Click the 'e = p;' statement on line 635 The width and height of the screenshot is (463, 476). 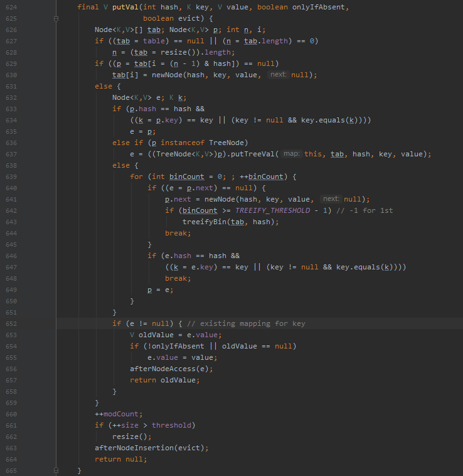point(143,132)
